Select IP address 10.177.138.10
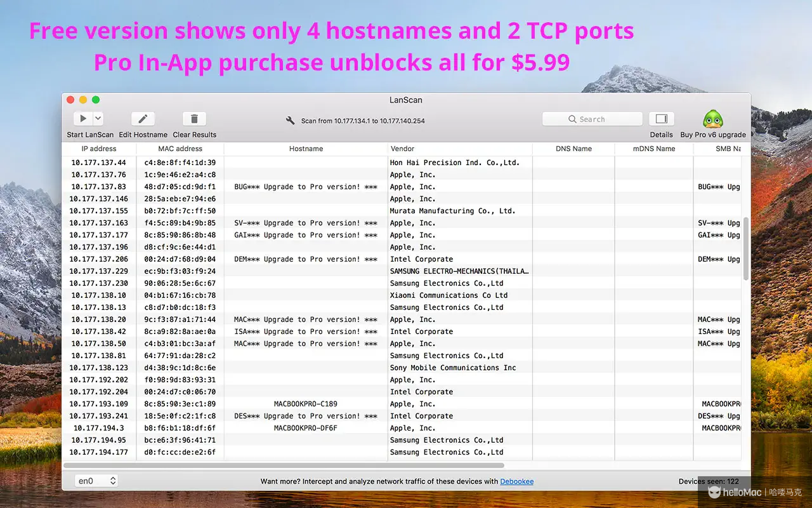Viewport: 812px width, 508px height. [98, 295]
